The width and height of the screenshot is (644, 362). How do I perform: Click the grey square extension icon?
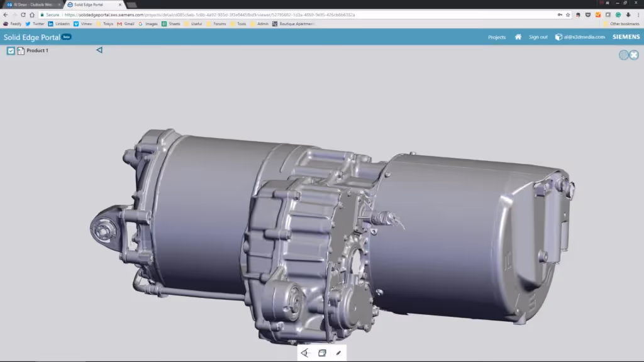pyautogui.click(x=608, y=15)
